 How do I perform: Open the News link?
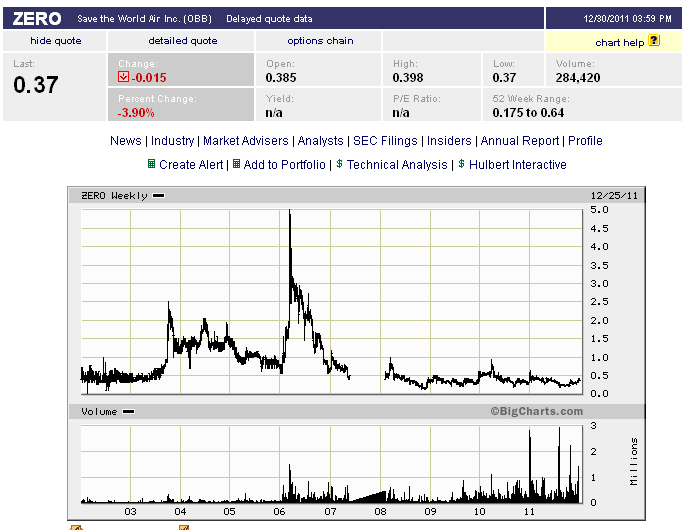coord(126,141)
